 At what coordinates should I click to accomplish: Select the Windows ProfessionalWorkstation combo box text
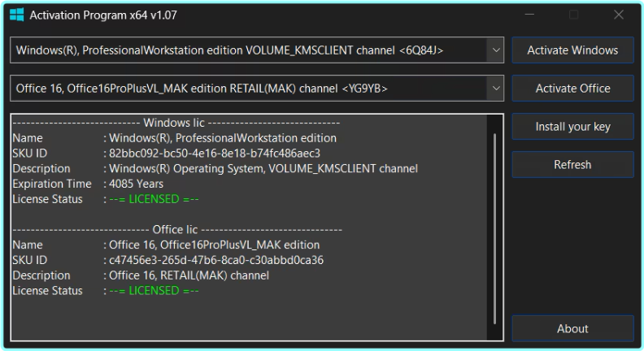[229, 50]
